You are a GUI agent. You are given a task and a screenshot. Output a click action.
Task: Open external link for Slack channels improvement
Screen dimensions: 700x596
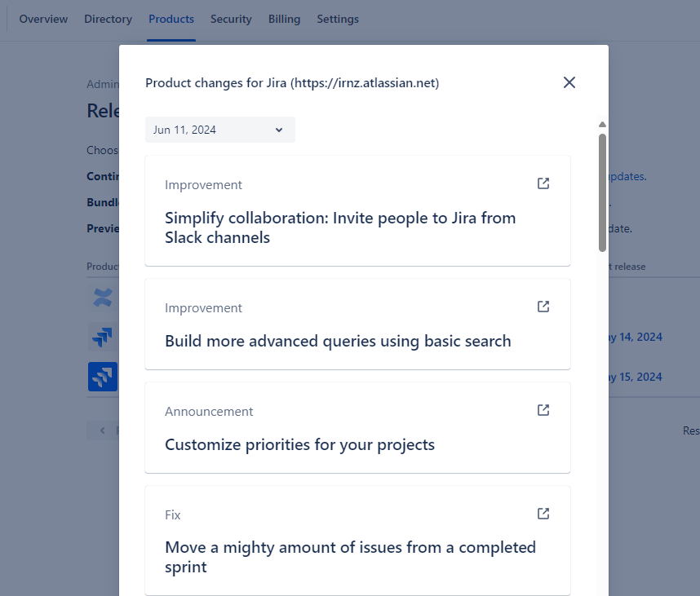pos(543,183)
